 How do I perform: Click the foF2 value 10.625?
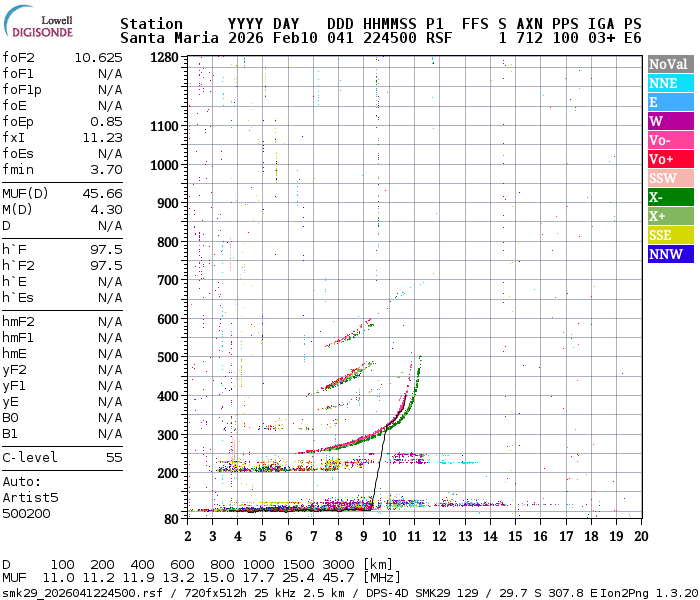(x=98, y=58)
